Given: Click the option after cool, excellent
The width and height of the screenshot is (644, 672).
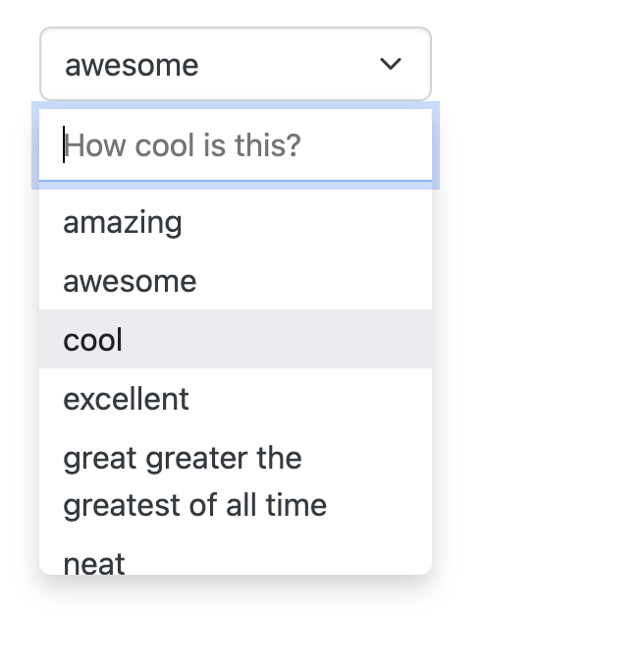Looking at the screenshot, I should click(x=235, y=398).
